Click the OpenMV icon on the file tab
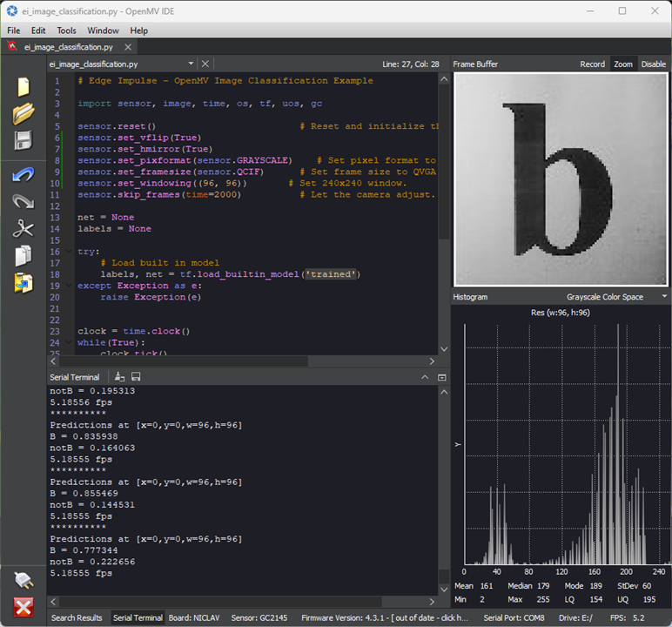The height and width of the screenshot is (627, 672). 12,46
